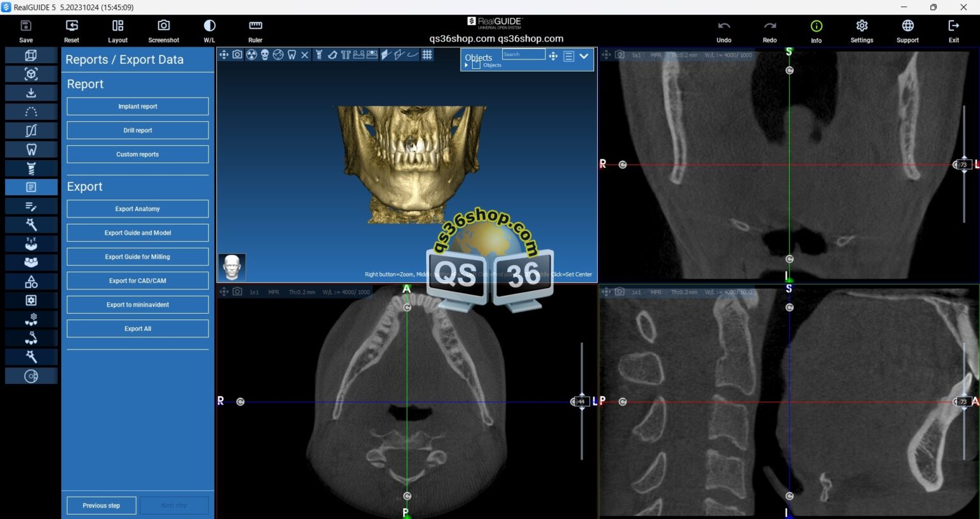The height and width of the screenshot is (519, 980).
Task: Open the implant planning icon in the left sidebar
Action: pos(31,168)
